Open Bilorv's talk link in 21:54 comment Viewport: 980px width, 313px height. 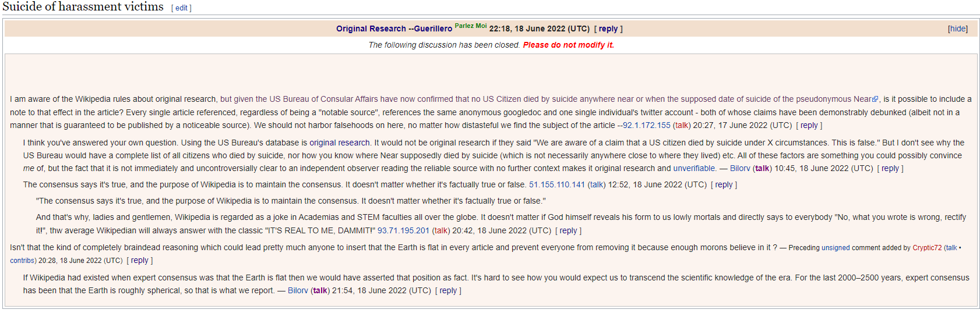[320, 290]
